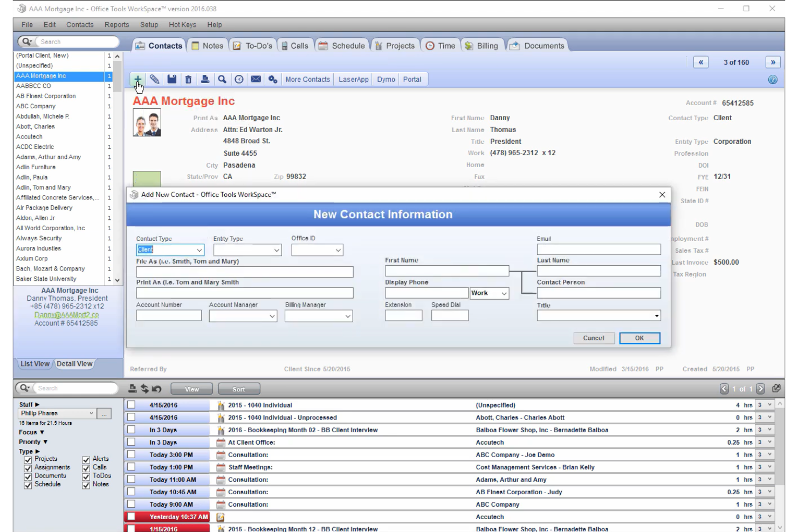Viewport: 798px width, 532px height.
Task: Click the Email input field in dialog
Action: [598, 249]
